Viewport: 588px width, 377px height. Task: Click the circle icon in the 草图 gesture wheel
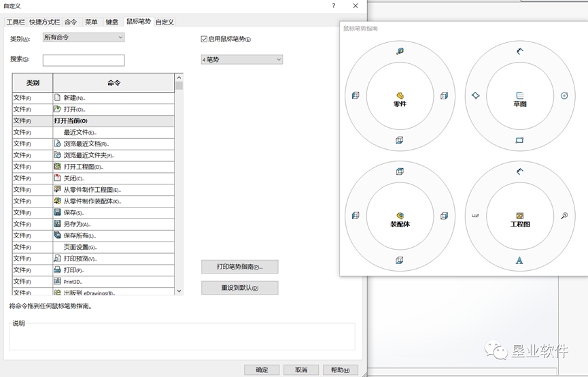coord(564,96)
